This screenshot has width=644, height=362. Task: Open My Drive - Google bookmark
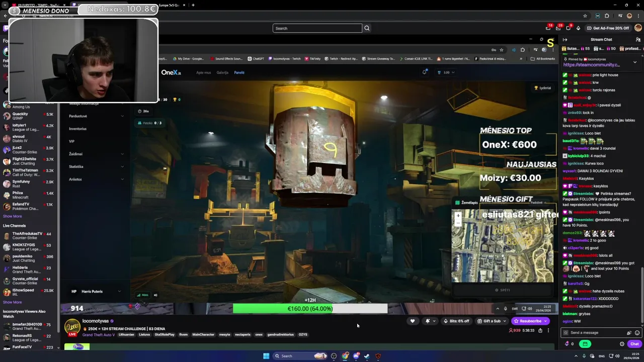click(188, 59)
